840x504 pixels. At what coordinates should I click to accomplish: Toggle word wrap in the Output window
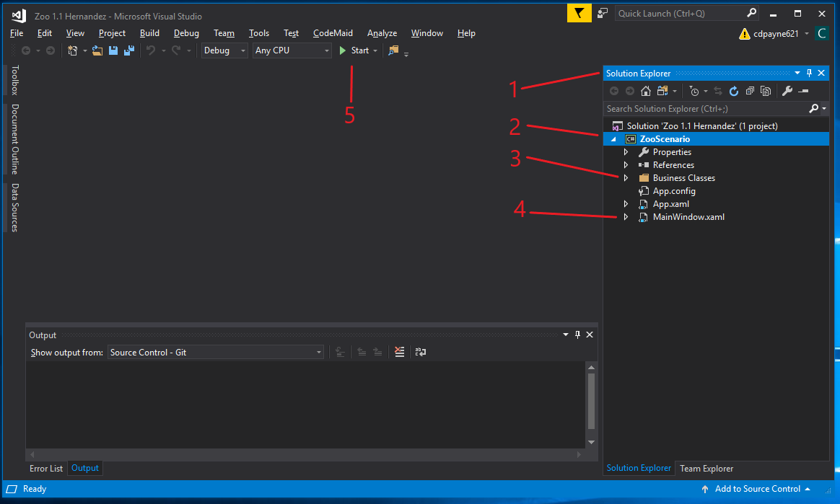(420, 353)
